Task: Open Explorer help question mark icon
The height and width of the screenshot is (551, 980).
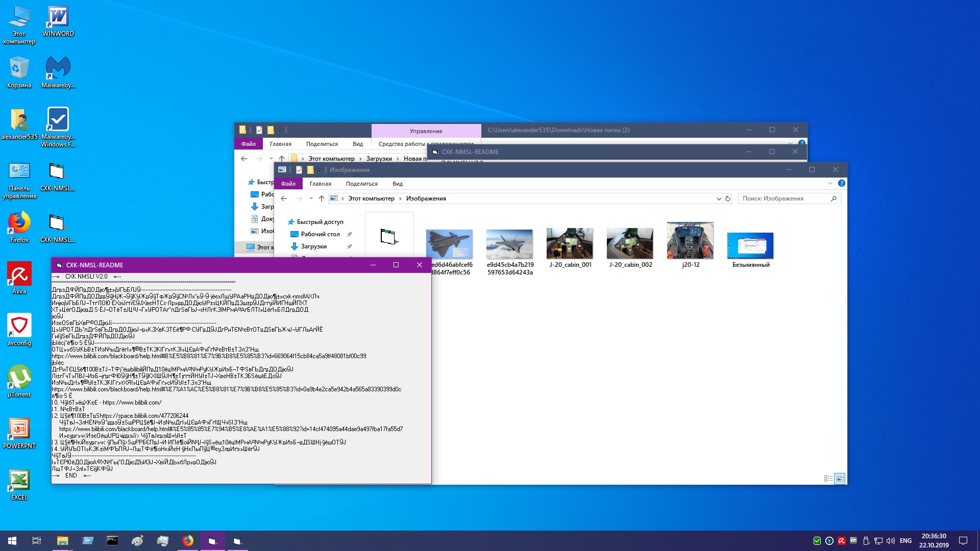Action: (x=841, y=183)
